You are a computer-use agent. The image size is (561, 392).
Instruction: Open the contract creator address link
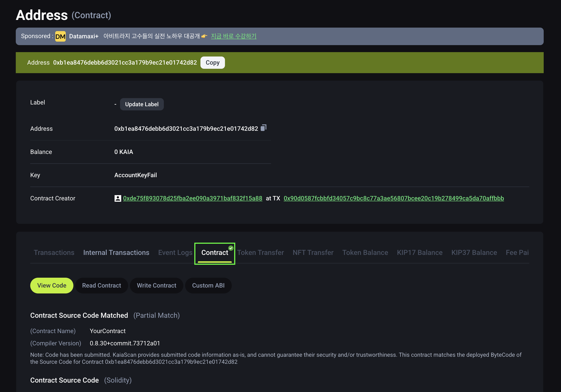pos(193,198)
